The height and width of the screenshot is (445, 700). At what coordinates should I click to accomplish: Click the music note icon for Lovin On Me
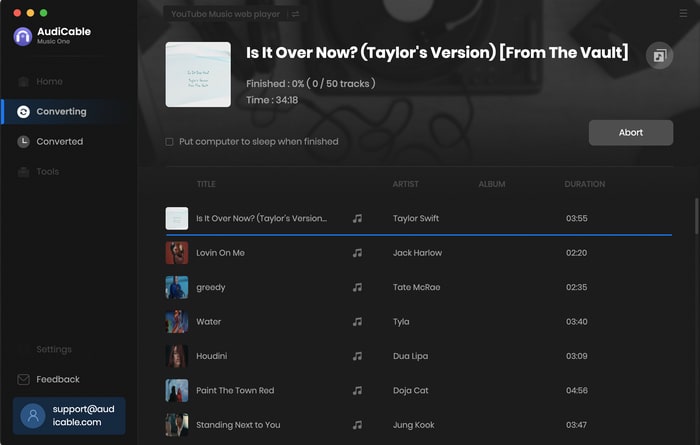pyautogui.click(x=357, y=253)
